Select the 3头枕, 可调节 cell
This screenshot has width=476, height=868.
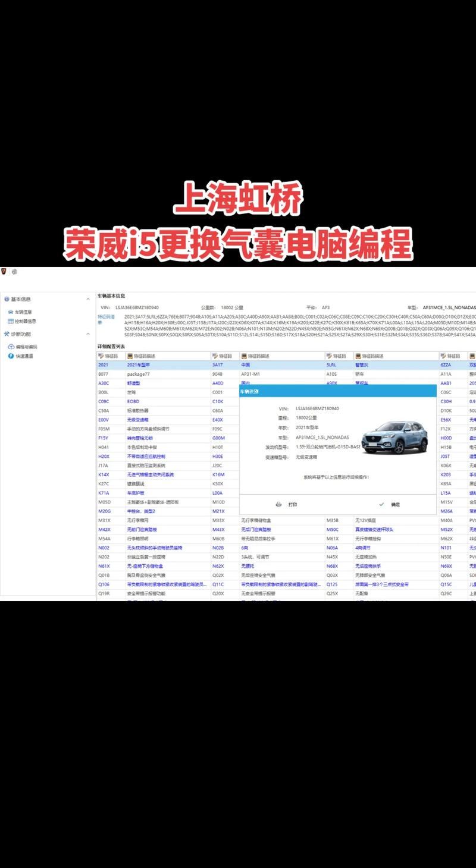pos(282,557)
